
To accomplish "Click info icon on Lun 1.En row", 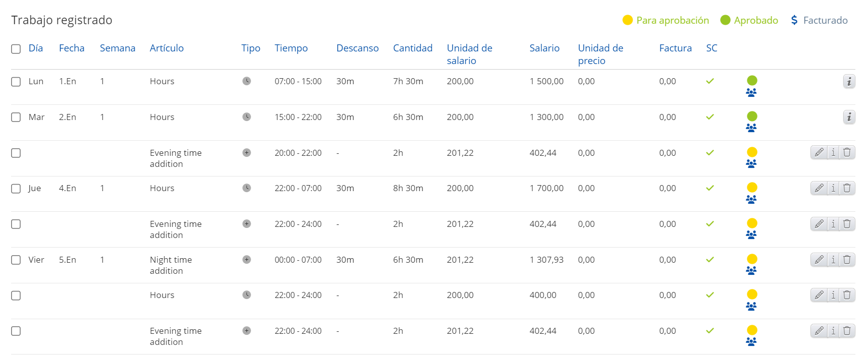I will point(849,81).
